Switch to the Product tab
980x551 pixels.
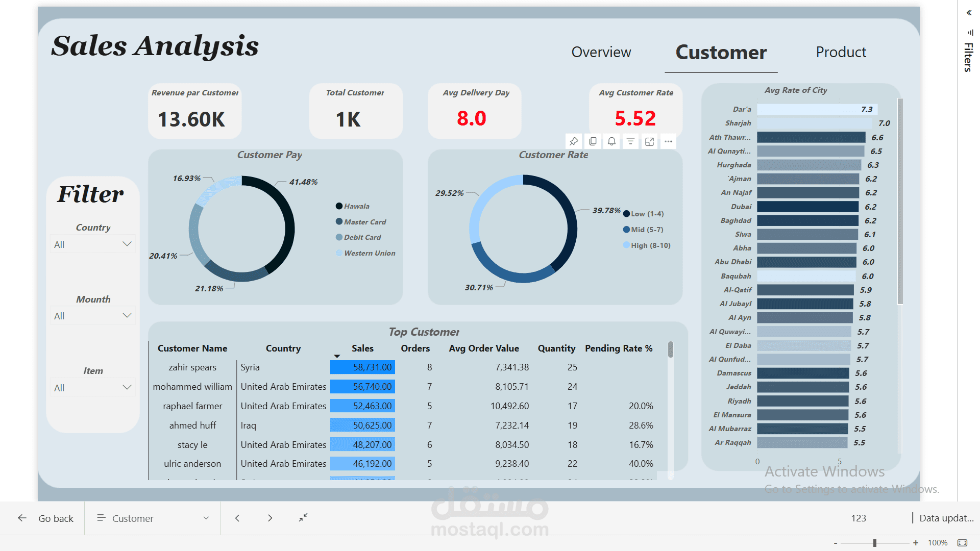point(841,52)
